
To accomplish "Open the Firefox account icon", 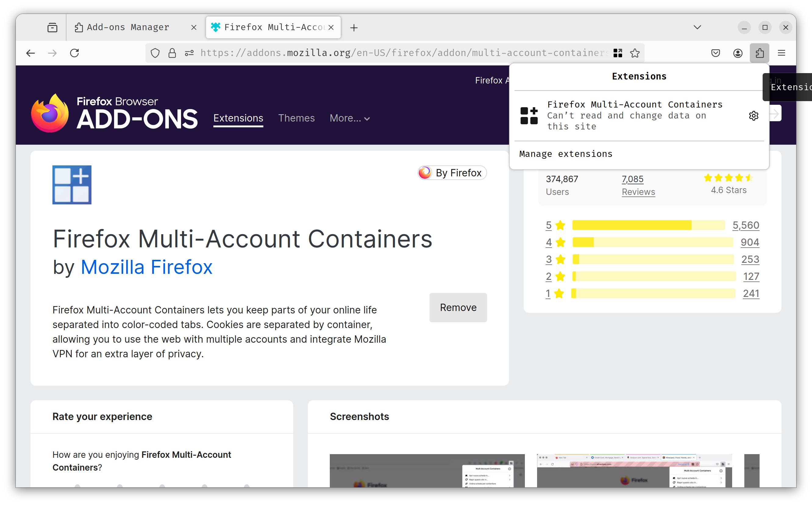I will (738, 53).
